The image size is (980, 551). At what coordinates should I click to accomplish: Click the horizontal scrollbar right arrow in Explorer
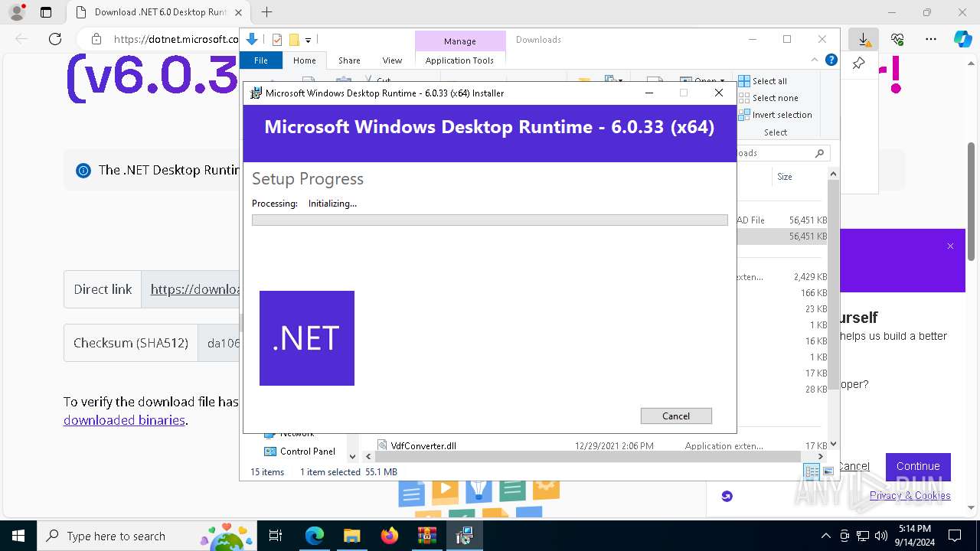click(822, 457)
